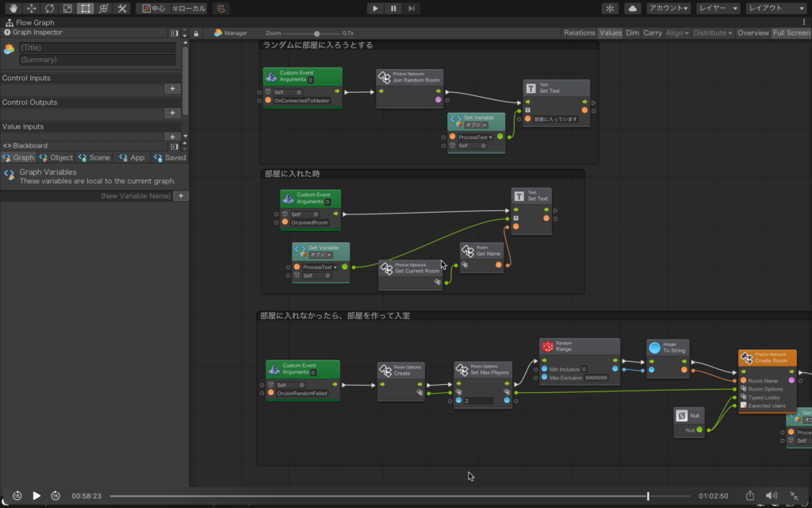Screen dimensions: 812x508
Task: Add the new graph variable
Action: 181,196
